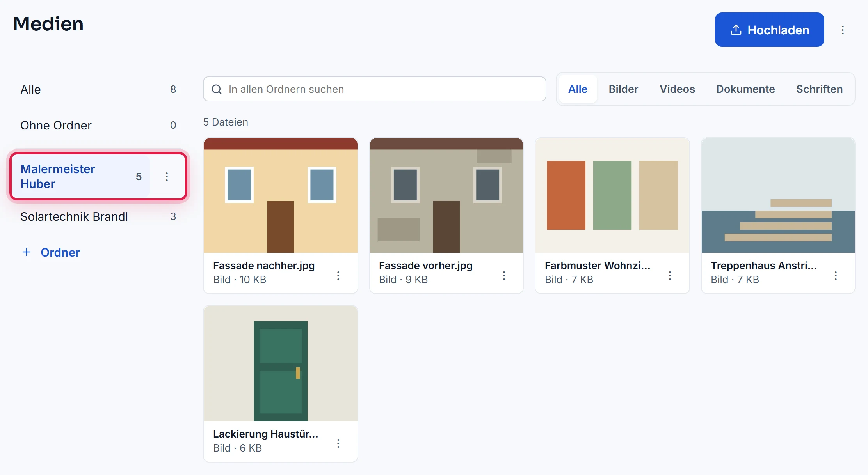Open options for Malermeister Huber folder

tap(167, 177)
